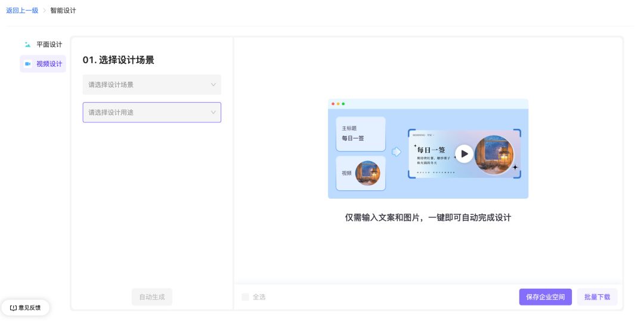Go back via 返回上一级 link
The height and width of the screenshot is (321, 644).
coord(22,11)
